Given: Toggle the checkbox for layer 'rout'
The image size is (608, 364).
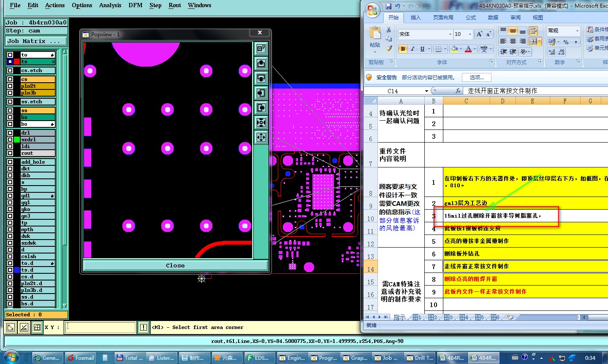Looking at the screenshot, I should pos(10,153).
